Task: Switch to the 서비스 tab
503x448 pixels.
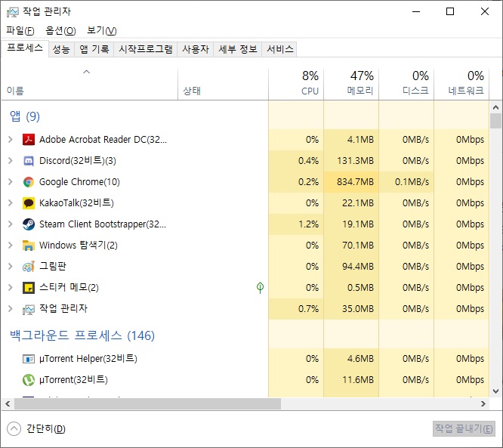Action: [279, 49]
